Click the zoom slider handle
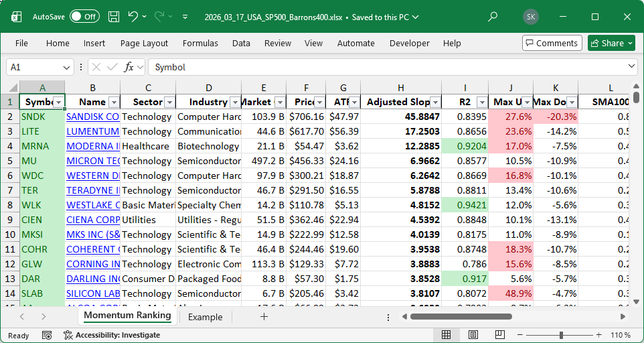 [x=561, y=335]
